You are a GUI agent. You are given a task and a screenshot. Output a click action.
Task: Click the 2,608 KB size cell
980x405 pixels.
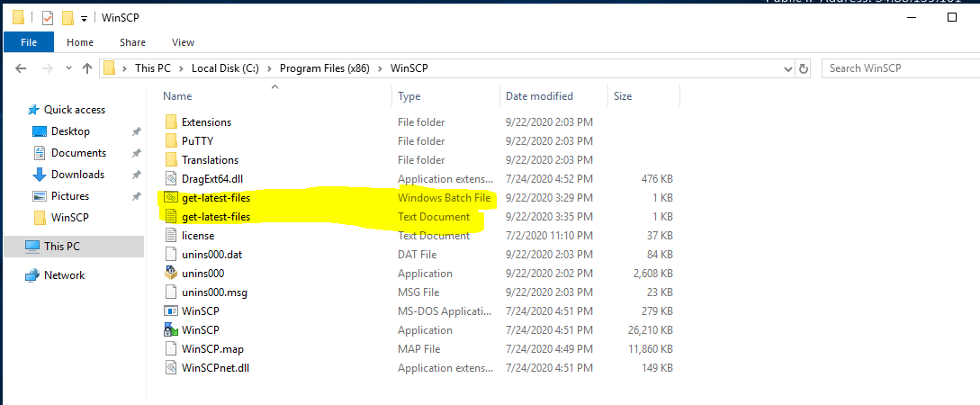pyautogui.click(x=652, y=273)
